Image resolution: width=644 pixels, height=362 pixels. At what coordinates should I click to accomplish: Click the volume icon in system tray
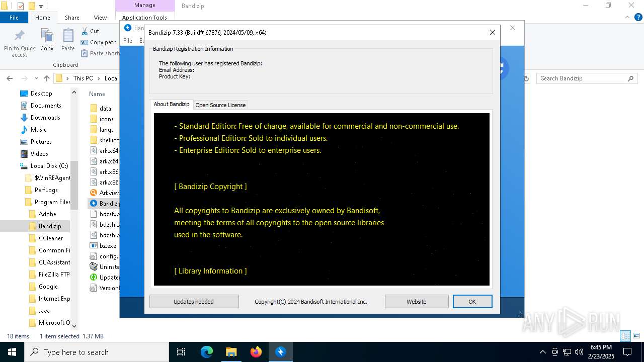click(x=579, y=352)
